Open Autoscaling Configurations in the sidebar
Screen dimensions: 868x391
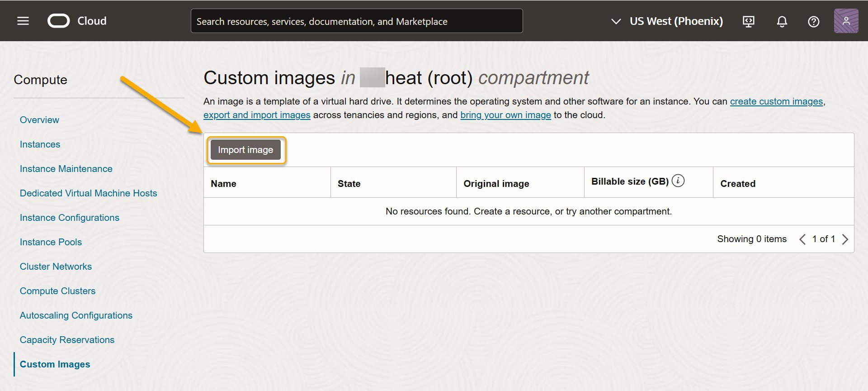[x=76, y=315]
